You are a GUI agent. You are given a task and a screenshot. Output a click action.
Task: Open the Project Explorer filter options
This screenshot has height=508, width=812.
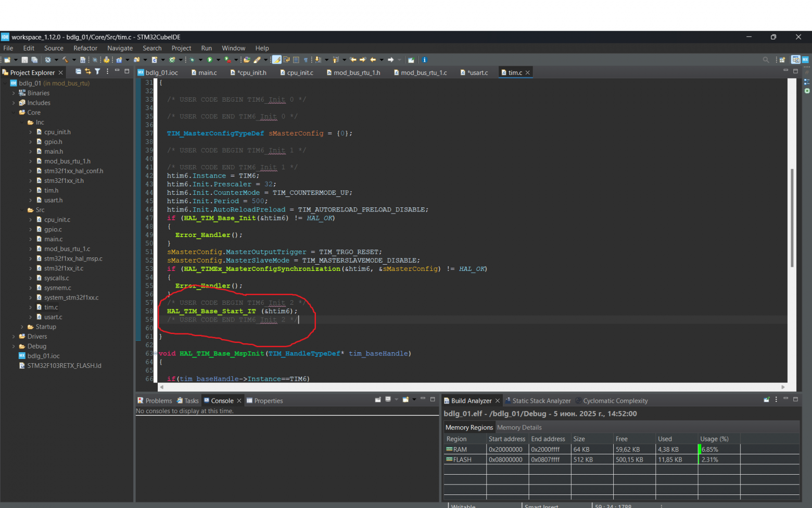tap(97, 72)
